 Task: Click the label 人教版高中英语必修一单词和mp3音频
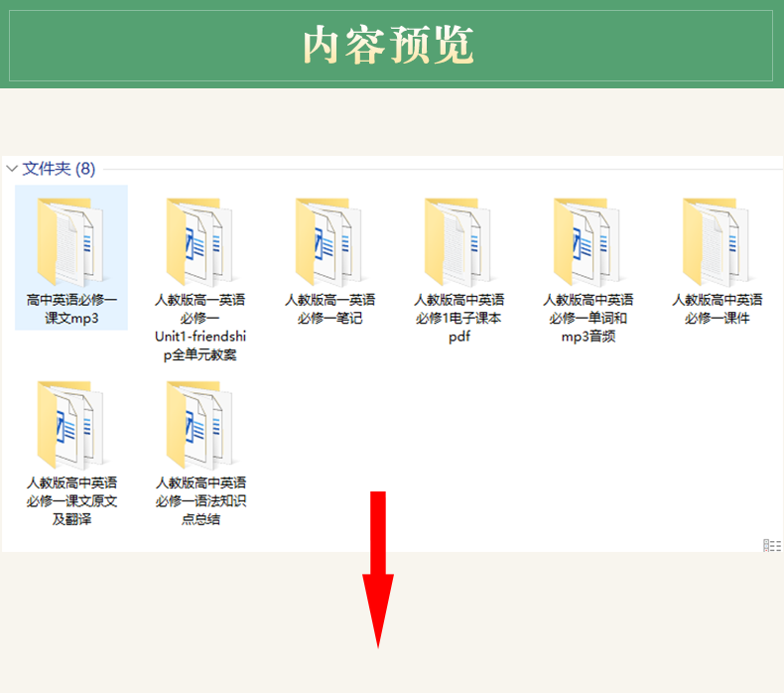(x=588, y=318)
